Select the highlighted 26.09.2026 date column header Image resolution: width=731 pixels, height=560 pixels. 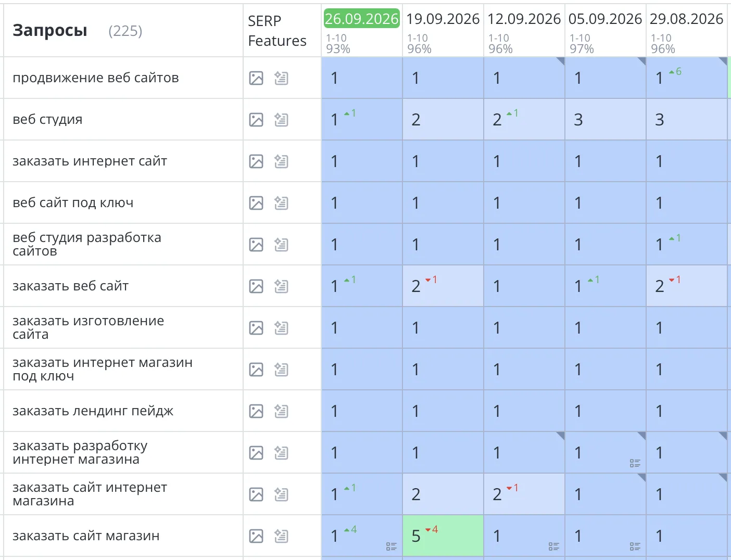tap(362, 19)
